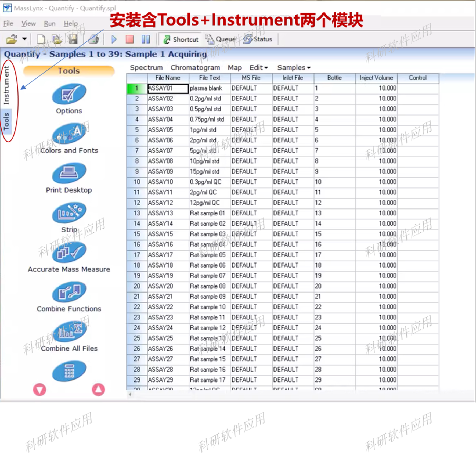476x476 pixels.
Task: Click the Print Desktop icon
Action: pos(69,173)
